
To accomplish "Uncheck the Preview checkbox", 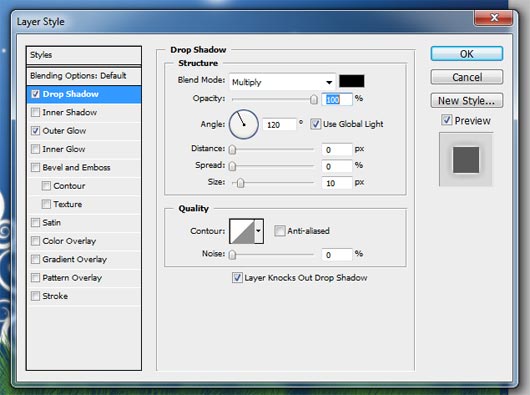I will click(447, 120).
